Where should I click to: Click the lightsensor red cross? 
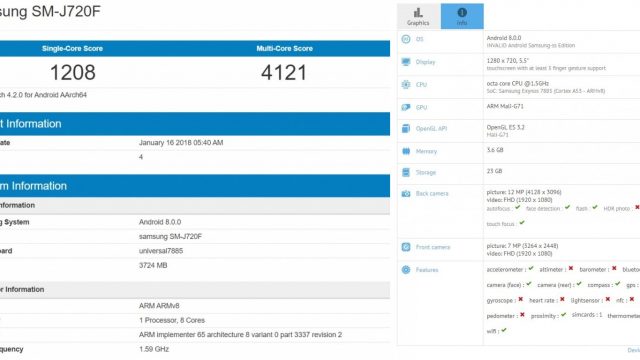(x=607, y=299)
